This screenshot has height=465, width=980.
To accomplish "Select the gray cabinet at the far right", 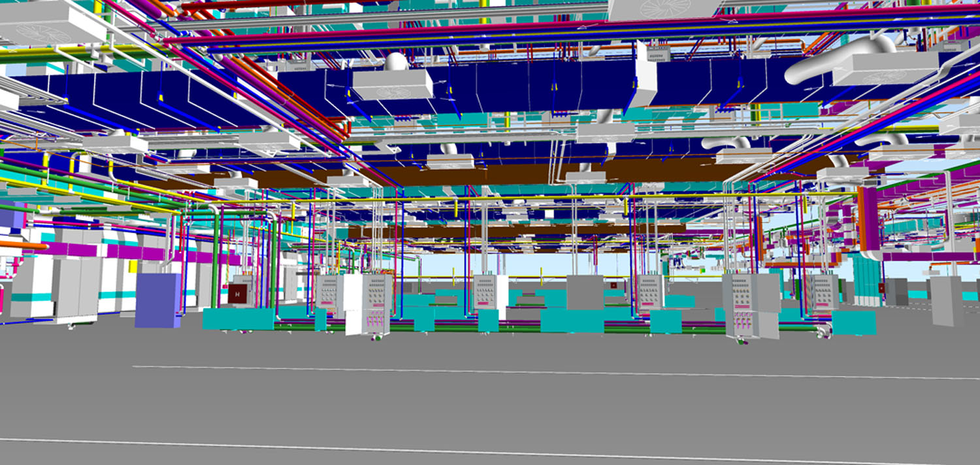I will [x=946, y=300].
